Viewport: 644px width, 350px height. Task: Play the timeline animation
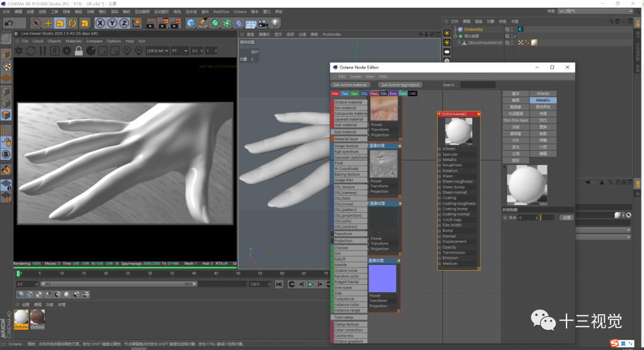coord(311,284)
